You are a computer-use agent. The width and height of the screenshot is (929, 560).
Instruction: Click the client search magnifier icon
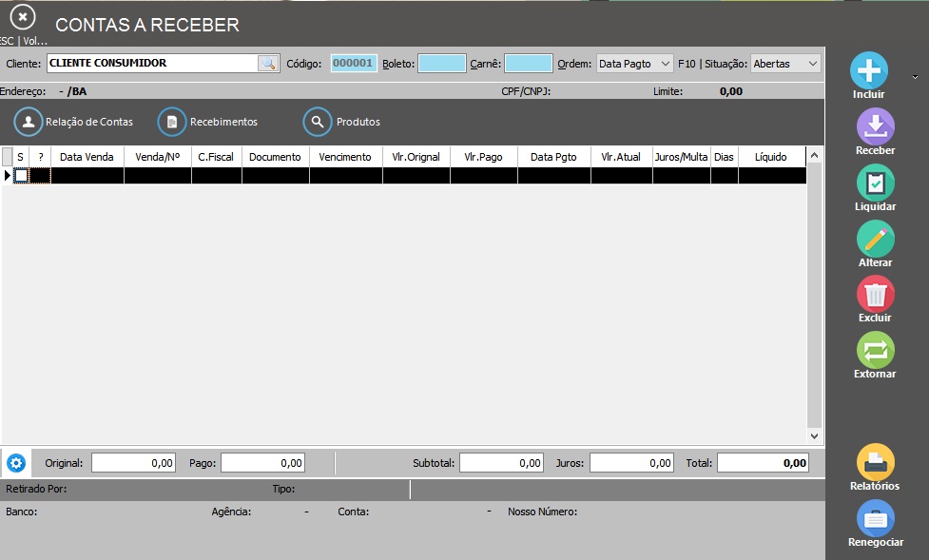pos(268,64)
